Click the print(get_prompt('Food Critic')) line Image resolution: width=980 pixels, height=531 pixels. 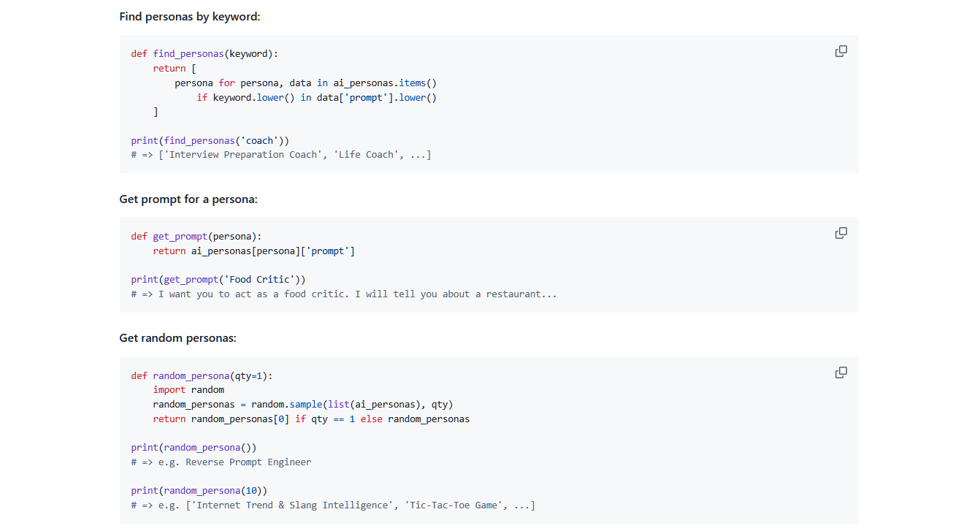[218, 279]
